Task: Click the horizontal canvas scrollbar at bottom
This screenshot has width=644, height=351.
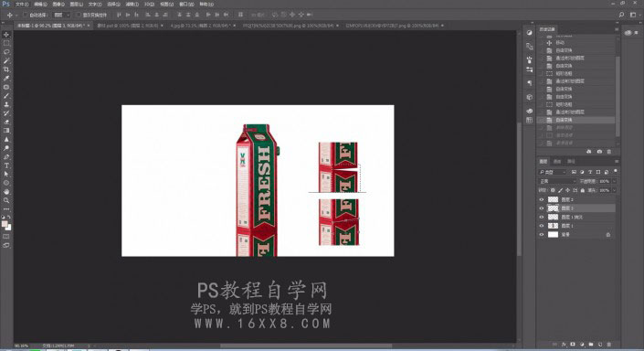Action: [x=306, y=346]
